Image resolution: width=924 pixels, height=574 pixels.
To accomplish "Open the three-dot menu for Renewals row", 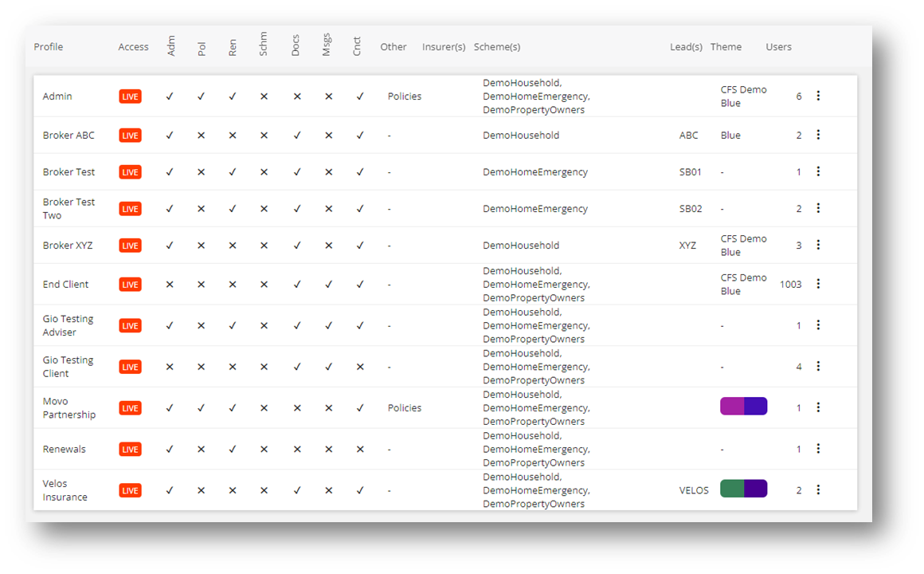I will pyautogui.click(x=818, y=448).
